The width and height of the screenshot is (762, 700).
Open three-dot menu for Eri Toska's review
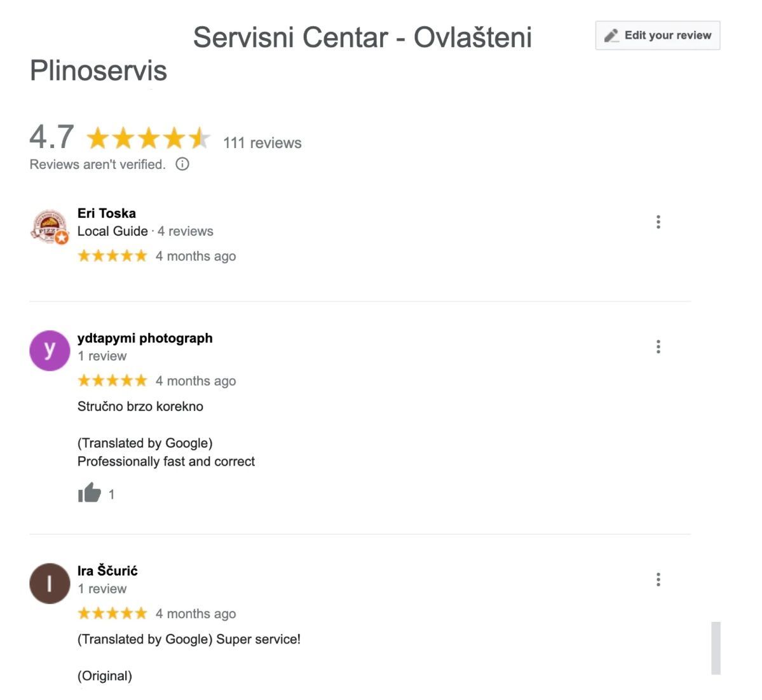click(x=658, y=222)
